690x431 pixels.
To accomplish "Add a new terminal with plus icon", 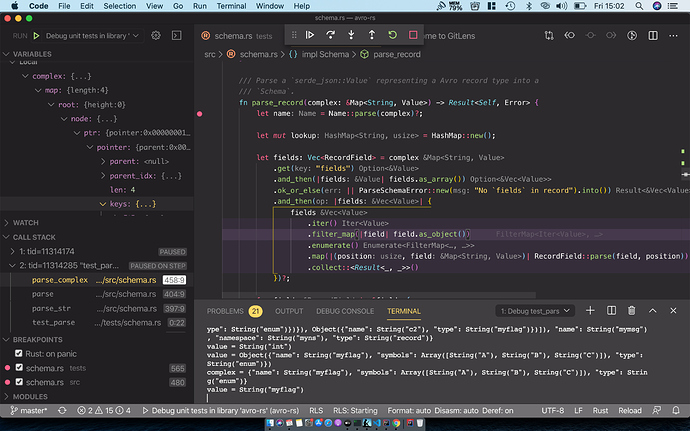I will [591, 311].
